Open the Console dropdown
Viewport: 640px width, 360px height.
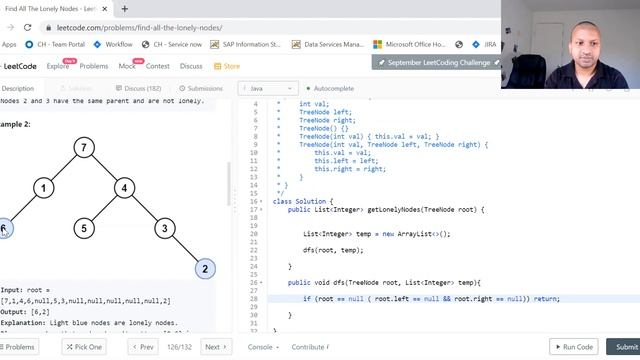[x=263, y=347]
